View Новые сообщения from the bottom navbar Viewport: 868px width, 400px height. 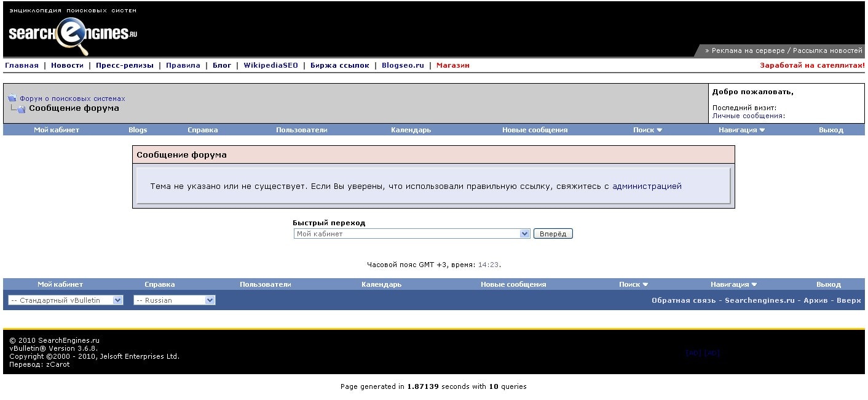pos(513,284)
